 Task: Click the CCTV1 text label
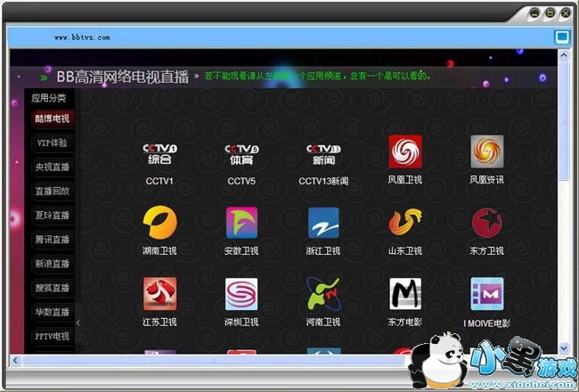click(x=159, y=181)
